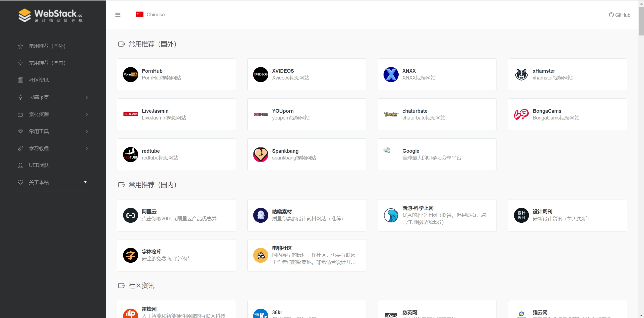644x318 pixels.
Task: Open the LiveJasmin card title
Action: tap(155, 111)
